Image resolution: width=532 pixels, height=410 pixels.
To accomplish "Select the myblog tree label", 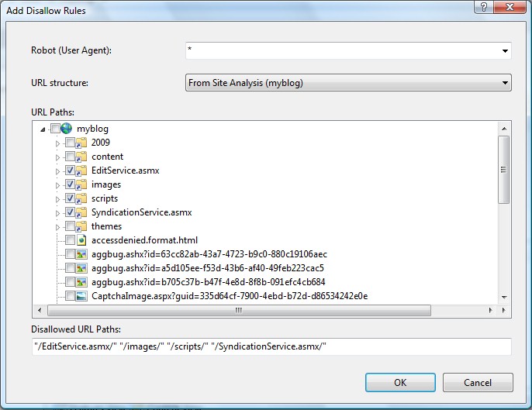I will click(x=92, y=129).
